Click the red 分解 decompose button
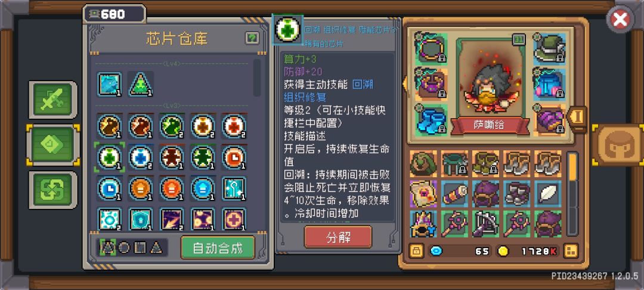The height and width of the screenshot is (290, 644). click(338, 237)
